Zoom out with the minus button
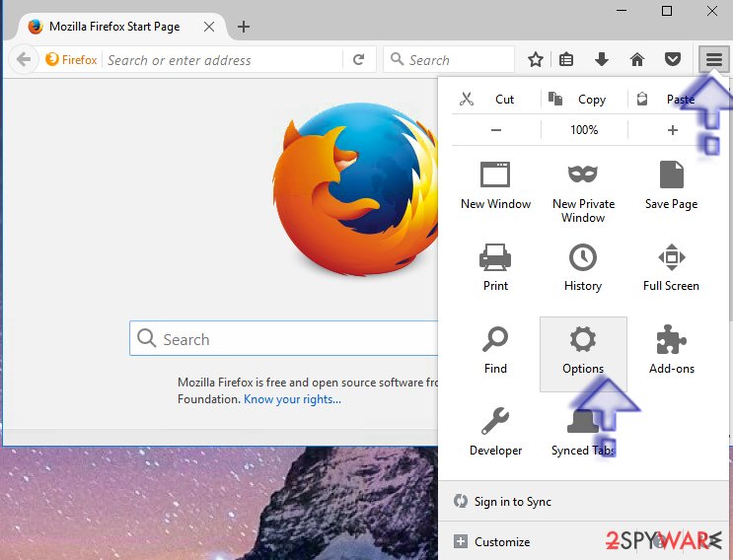The width and height of the screenshot is (733, 560). tap(496, 130)
